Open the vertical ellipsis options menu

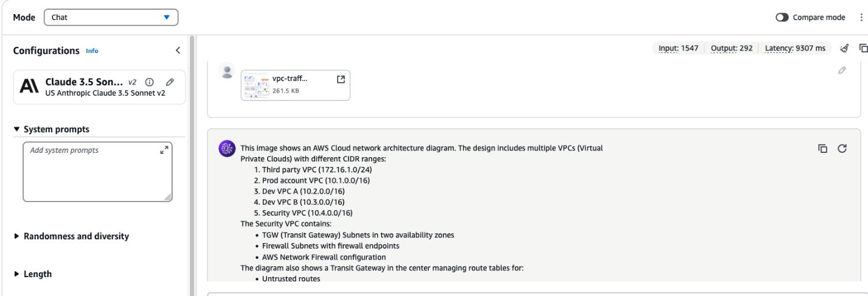(x=860, y=18)
